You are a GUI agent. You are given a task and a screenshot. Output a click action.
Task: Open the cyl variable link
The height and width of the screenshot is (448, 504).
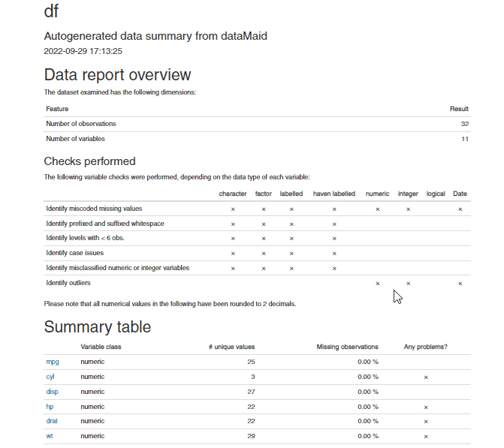(50, 377)
